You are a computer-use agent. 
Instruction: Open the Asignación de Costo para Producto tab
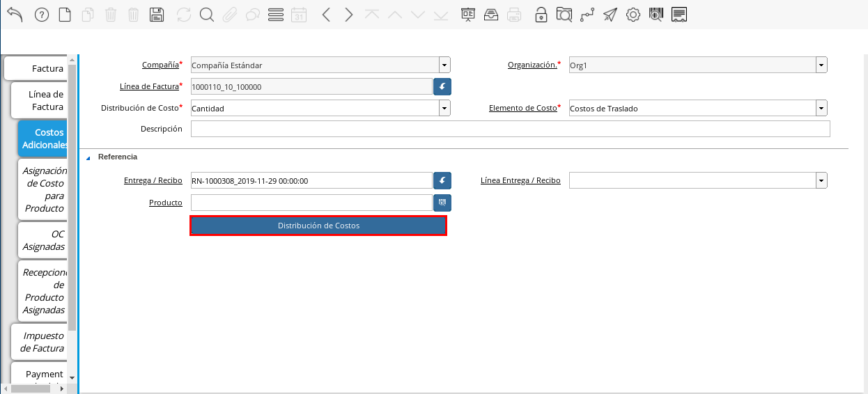click(43, 189)
